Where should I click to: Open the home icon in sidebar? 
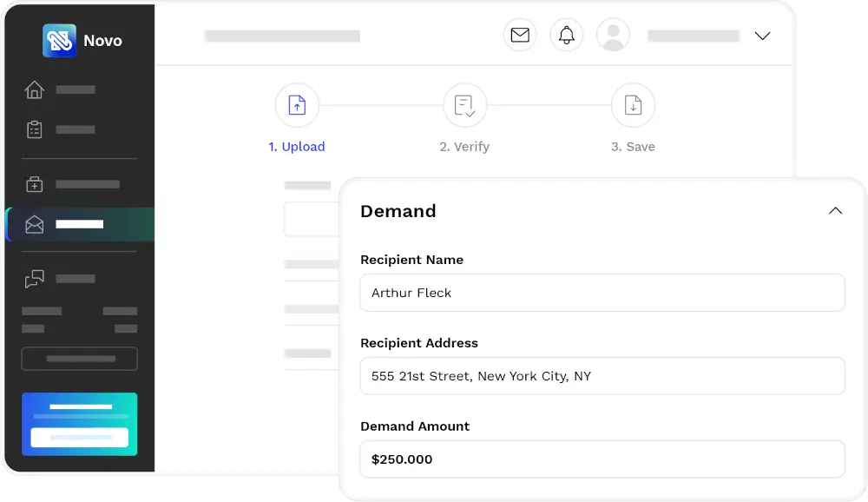pyautogui.click(x=35, y=89)
